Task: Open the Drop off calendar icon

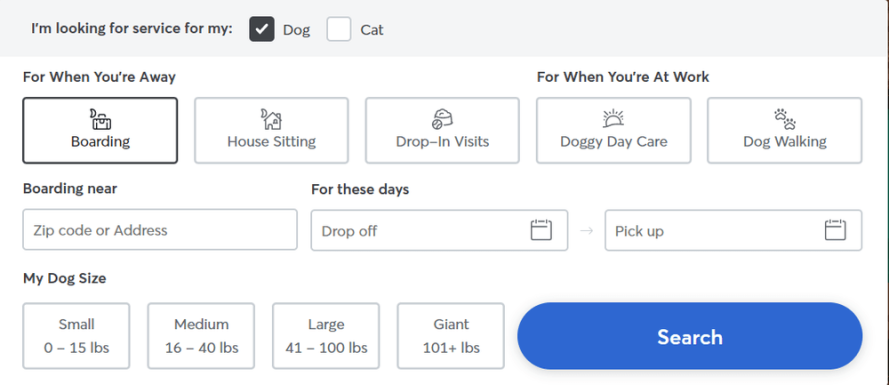Action: coord(541,230)
